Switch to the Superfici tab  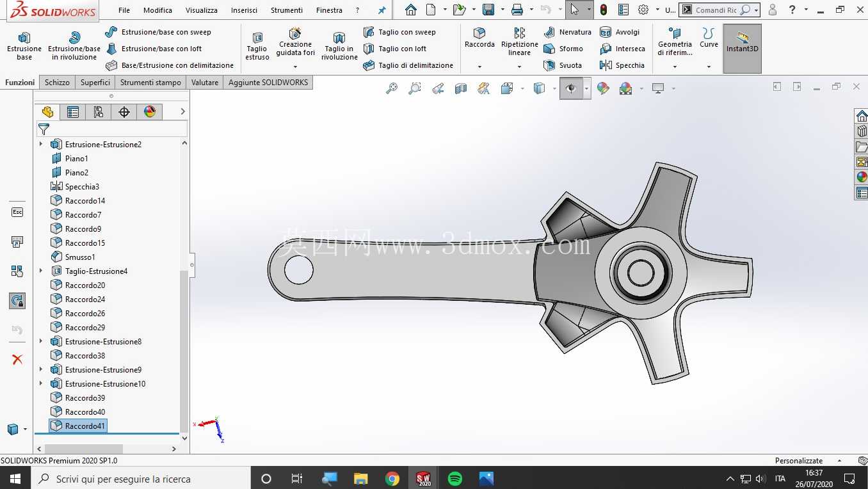pyautogui.click(x=95, y=83)
